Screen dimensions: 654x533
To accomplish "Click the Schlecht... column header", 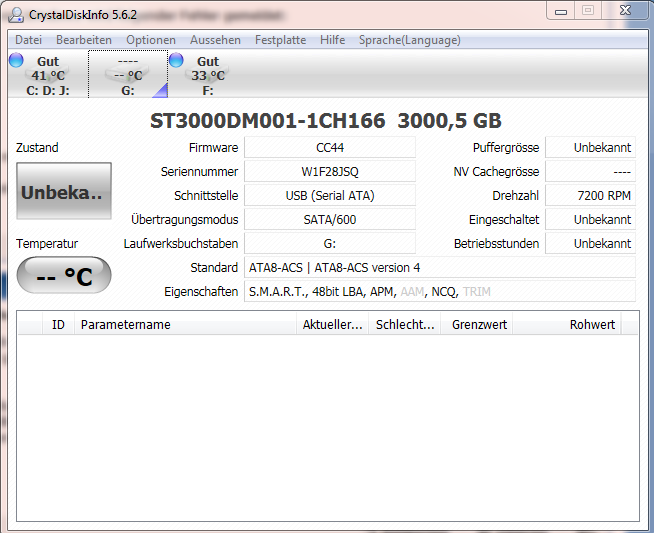I will click(405, 324).
